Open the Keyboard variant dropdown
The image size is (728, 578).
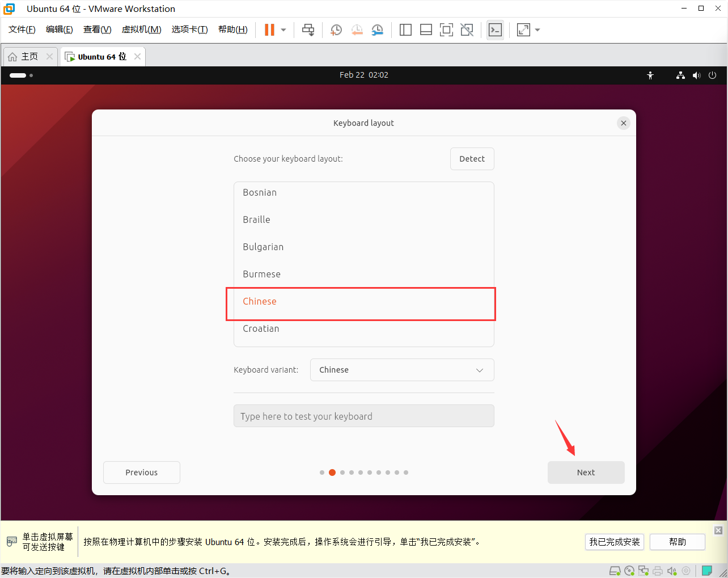(402, 370)
